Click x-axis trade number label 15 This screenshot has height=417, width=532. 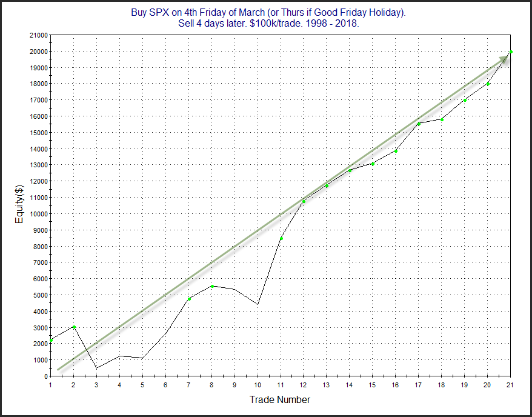[373, 384]
